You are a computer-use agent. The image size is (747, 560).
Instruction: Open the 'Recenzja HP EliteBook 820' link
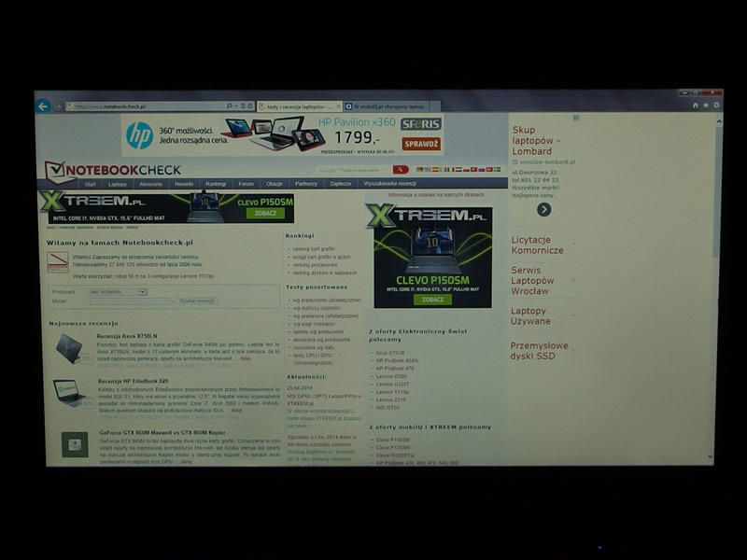point(133,381)
